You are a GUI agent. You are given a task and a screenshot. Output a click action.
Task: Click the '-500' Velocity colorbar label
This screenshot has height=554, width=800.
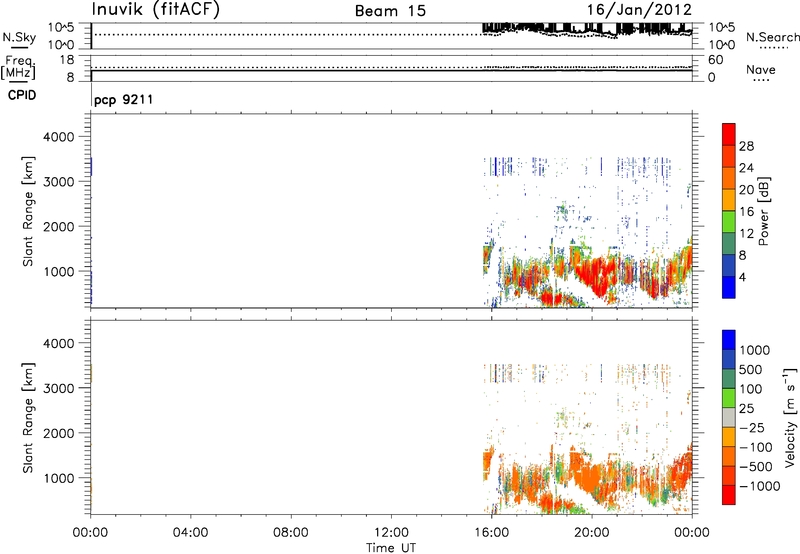coord(756,467)
